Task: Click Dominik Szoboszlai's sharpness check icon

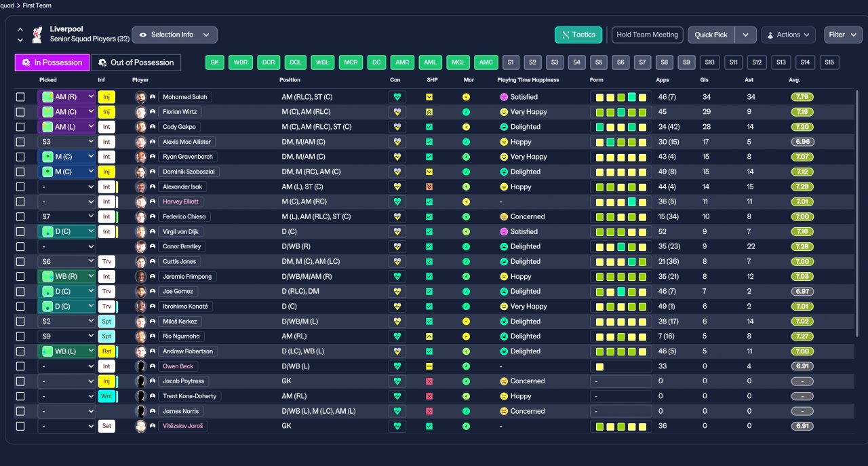Action: 429,172
